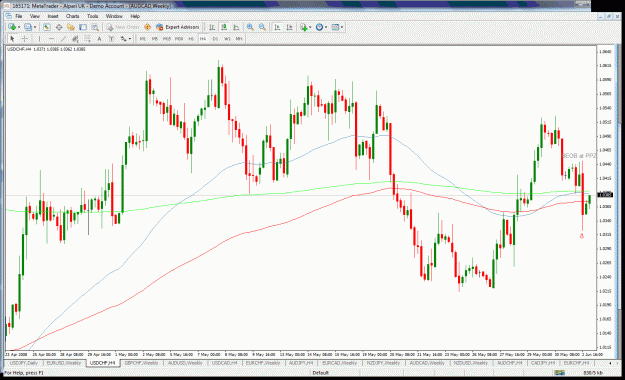625x380 pixels.
Task: Switch to W1 timeframe
Action: point(227,39)
